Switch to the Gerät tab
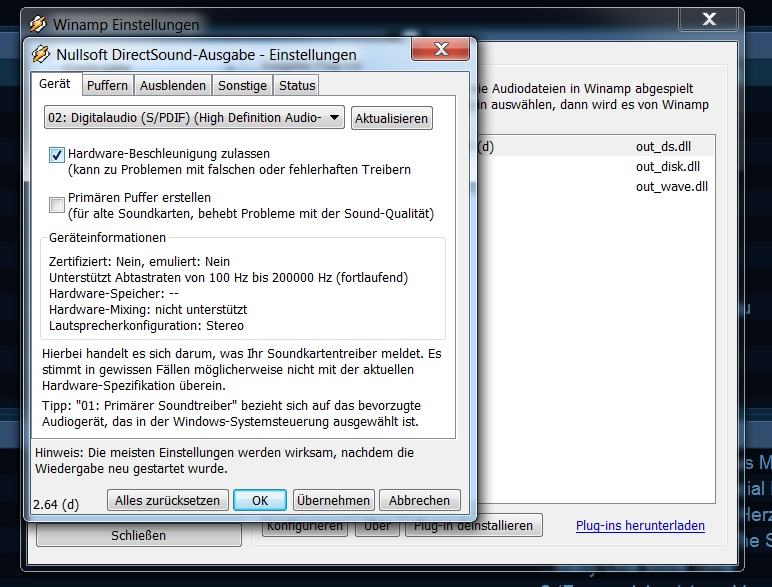 click(55, 84)
